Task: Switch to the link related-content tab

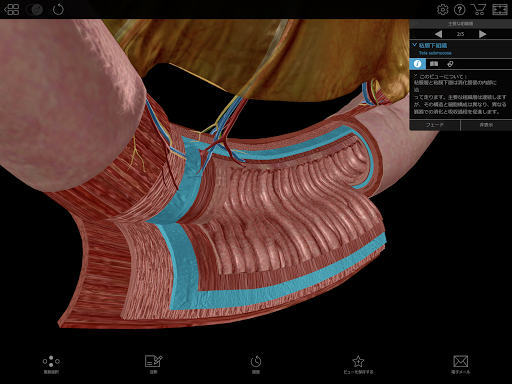Action: 450,64
